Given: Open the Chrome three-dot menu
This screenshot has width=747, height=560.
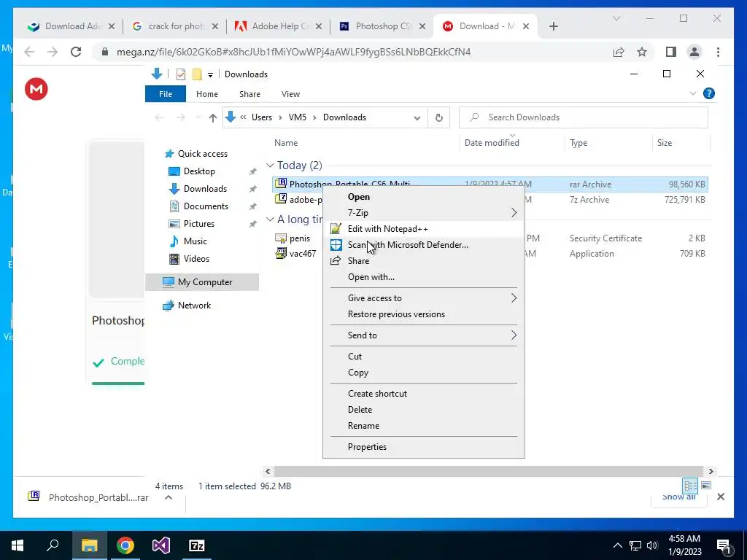Looking at the screenshot, I should 718,52.
